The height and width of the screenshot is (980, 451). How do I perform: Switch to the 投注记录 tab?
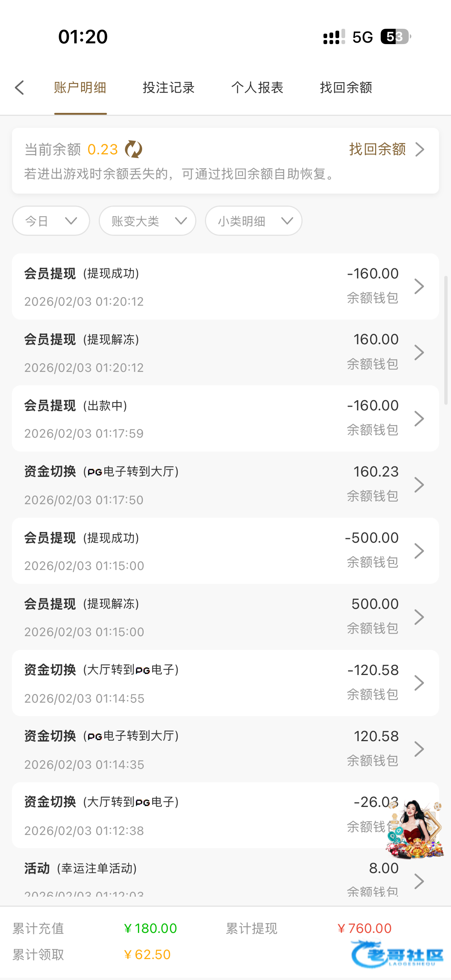[x=169, y=87]
